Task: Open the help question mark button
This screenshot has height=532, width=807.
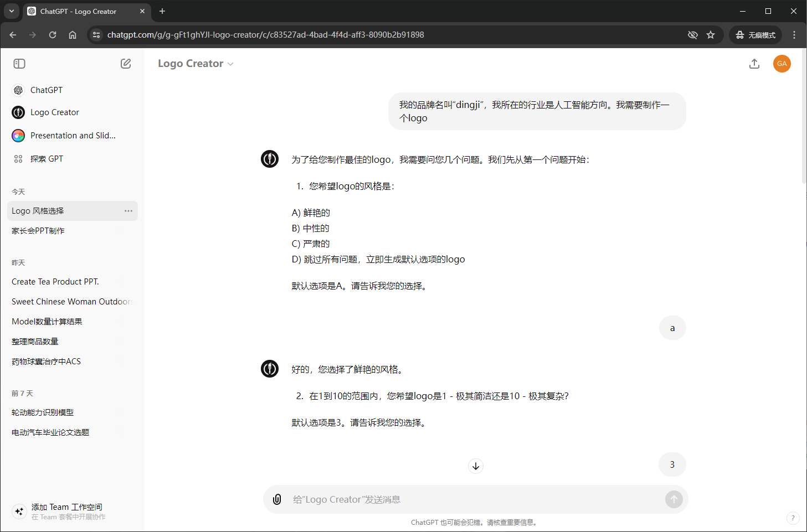Action: coord(793,518)
